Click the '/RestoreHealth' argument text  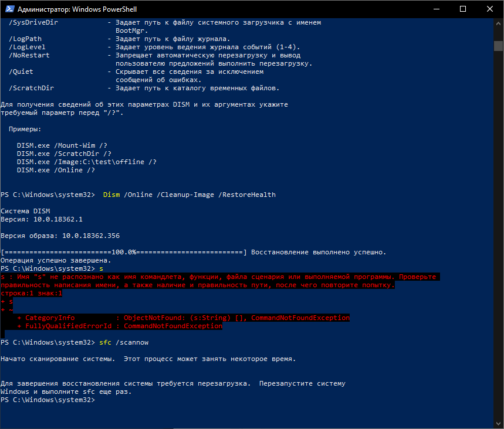247,195
